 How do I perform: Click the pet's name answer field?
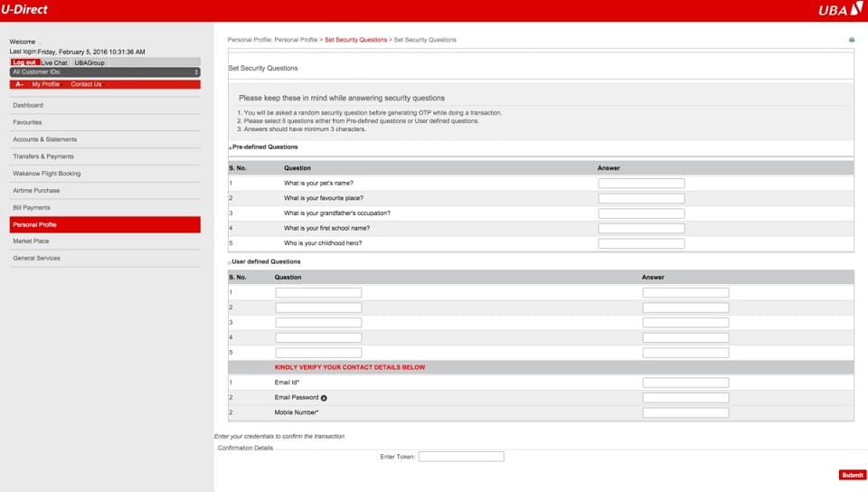pos(641,184)
